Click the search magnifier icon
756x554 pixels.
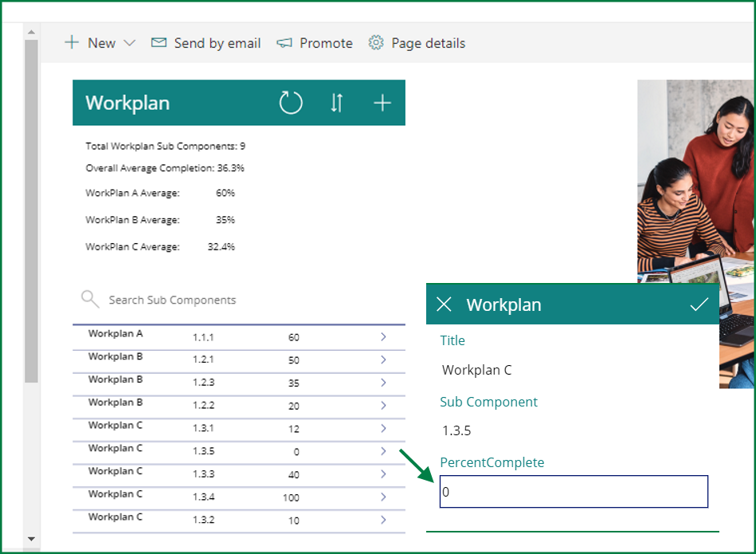coord(89,299)
